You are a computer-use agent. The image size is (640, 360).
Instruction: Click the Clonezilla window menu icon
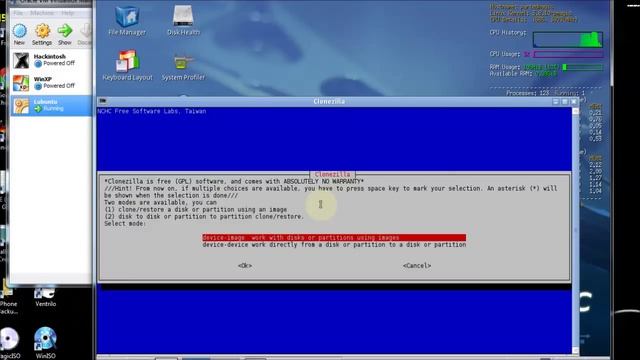(x=103, y=101)
